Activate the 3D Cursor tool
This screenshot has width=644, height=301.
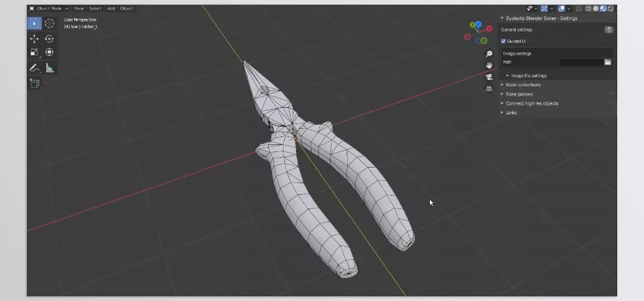49,23
